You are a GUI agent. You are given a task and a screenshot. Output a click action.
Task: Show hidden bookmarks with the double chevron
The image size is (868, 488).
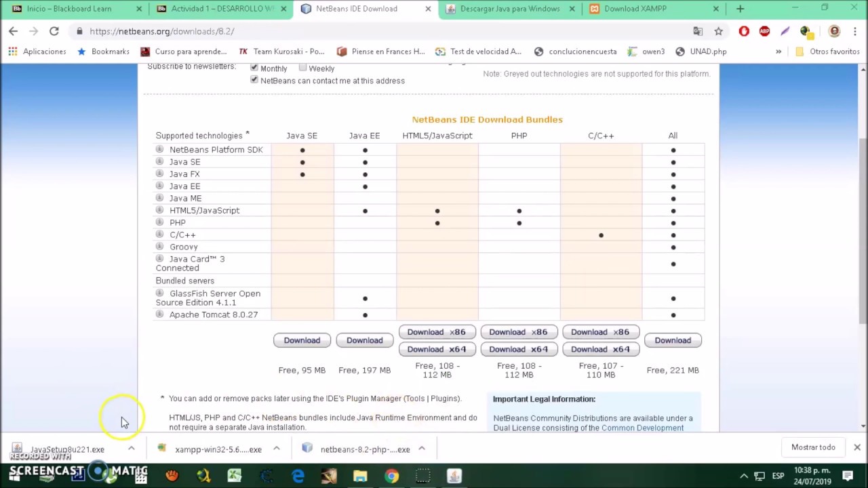click(x=778, y=52)
